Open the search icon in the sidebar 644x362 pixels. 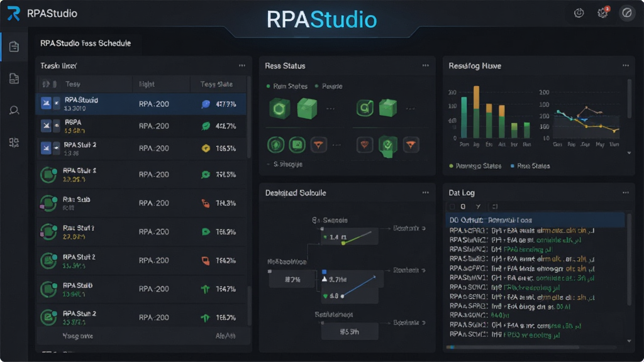pyautogui.click(x=14, y=111)
